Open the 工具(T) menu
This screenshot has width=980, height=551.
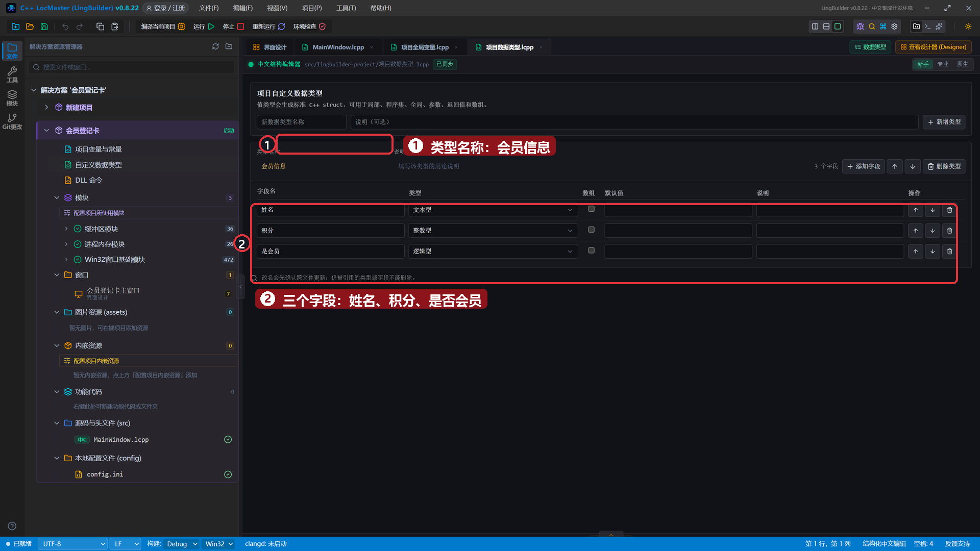(346, 8)
